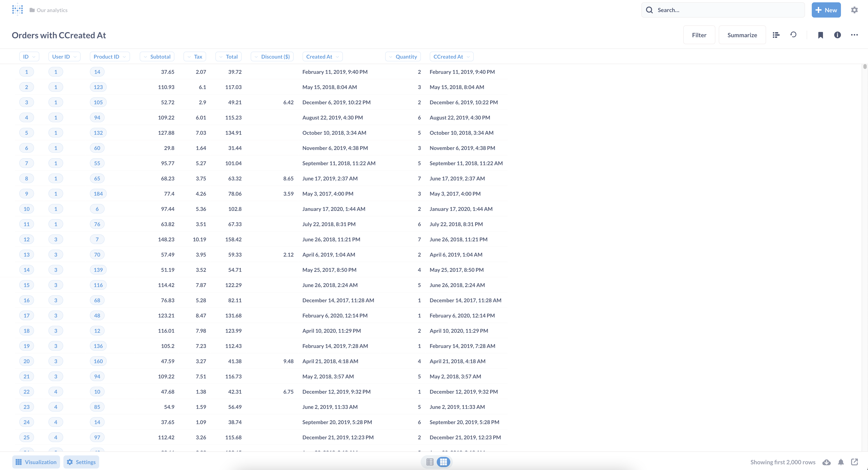Click the alert bell icon

pyautogui.click(x=841, y=462)
